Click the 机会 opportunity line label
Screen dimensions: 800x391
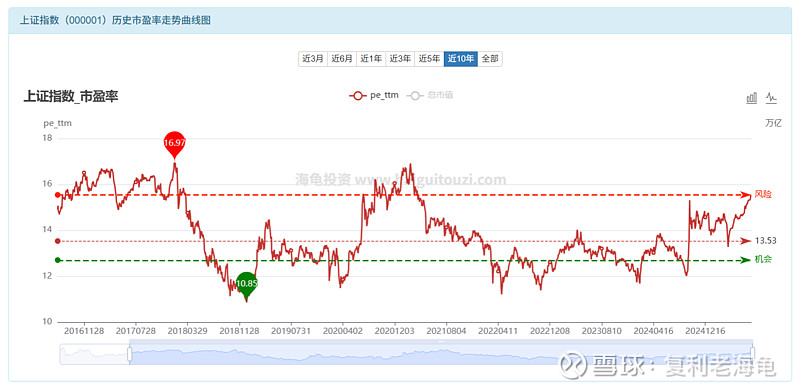click(x=763, y=259)
